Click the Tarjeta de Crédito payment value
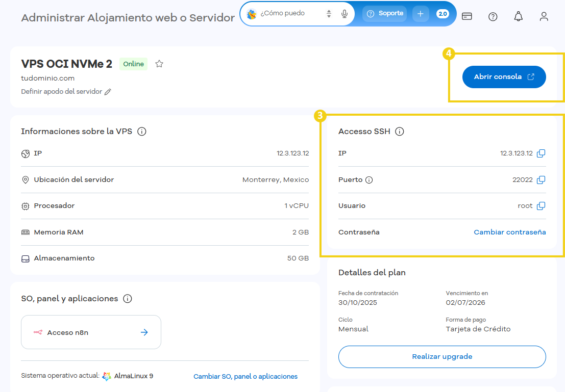The image size is (565, 392). tap(478, 329)
